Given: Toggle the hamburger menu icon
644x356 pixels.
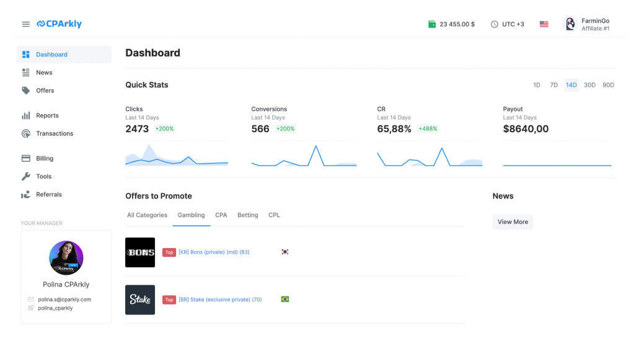Looking at the screenshot, I should pos(26,24).
